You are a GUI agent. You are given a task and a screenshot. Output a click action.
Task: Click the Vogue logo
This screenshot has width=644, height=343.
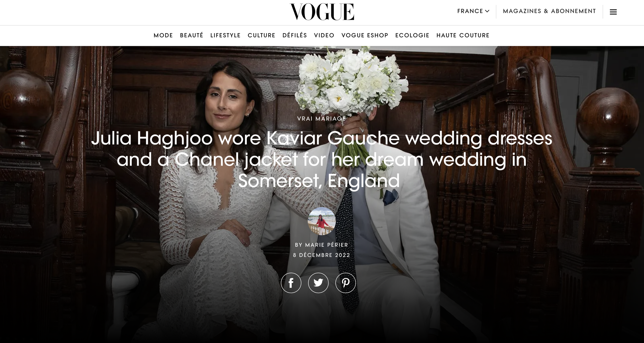(322, 12)
